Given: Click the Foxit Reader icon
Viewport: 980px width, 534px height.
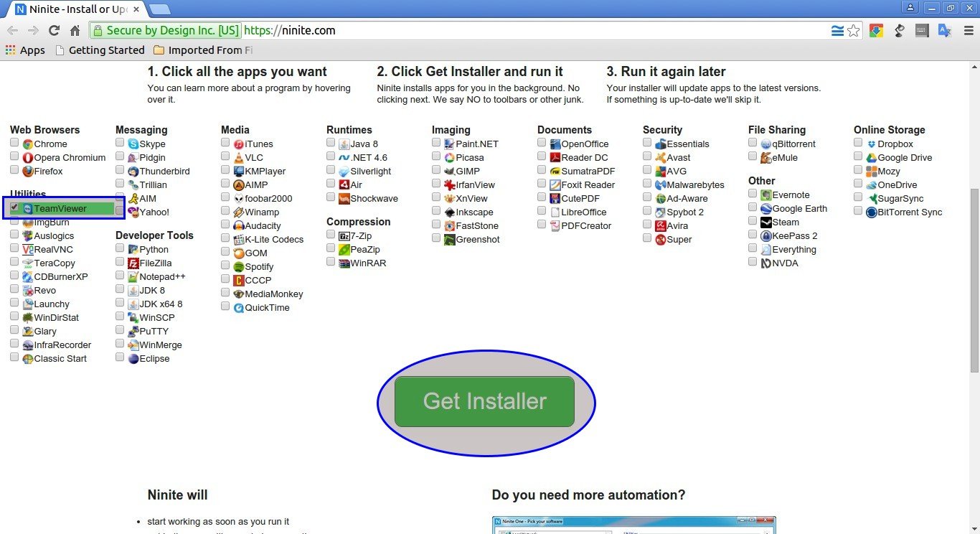Looking at the screenshot, I should [x=555, y=185].
